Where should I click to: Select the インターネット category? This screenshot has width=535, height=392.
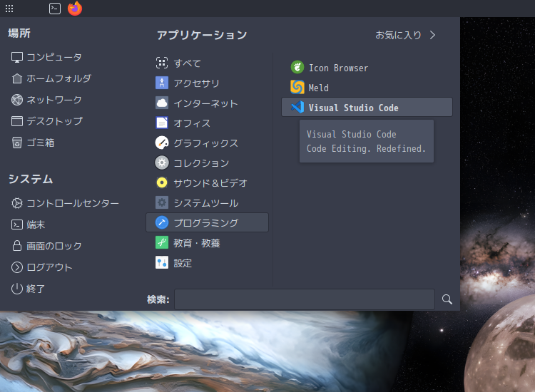[x=207, y=103]
